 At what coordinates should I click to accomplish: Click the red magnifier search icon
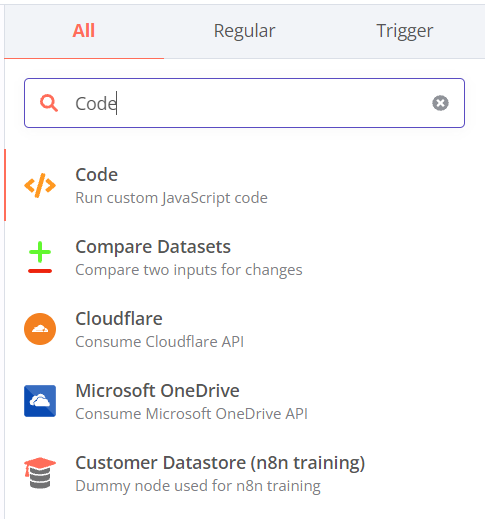tap(49, 103)
